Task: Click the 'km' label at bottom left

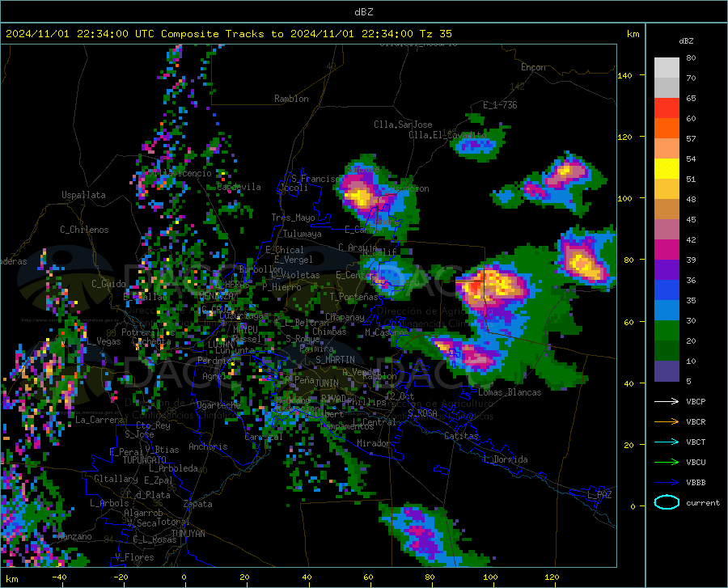Action: (x=11, y=579)
